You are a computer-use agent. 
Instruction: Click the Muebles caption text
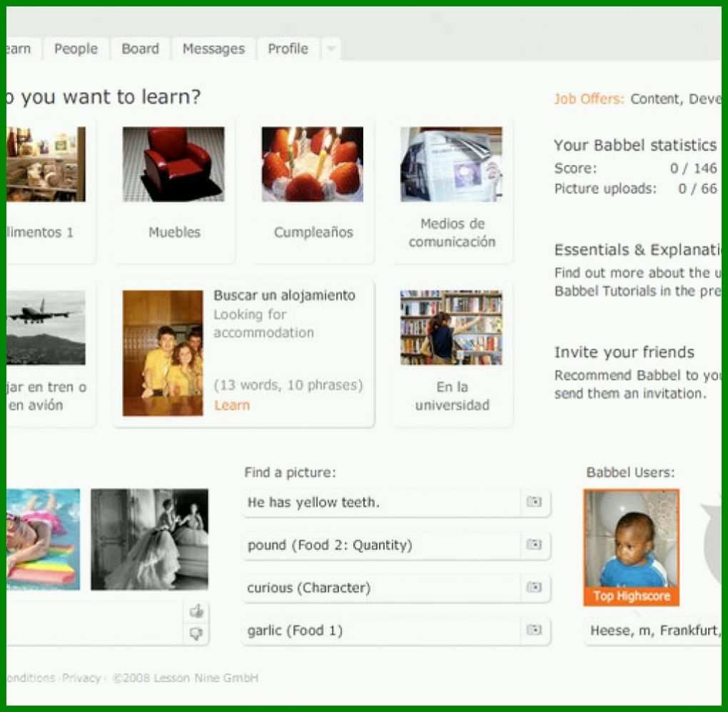point(174,232)
